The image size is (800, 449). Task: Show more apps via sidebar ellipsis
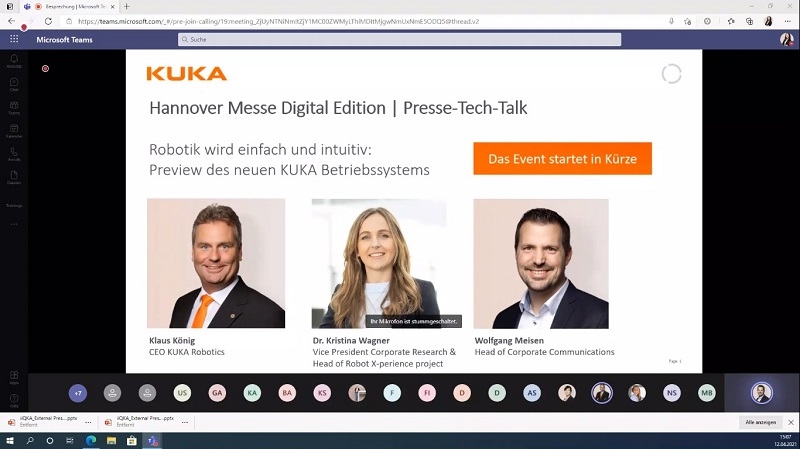pyautogui.click(x=14, y=224)
